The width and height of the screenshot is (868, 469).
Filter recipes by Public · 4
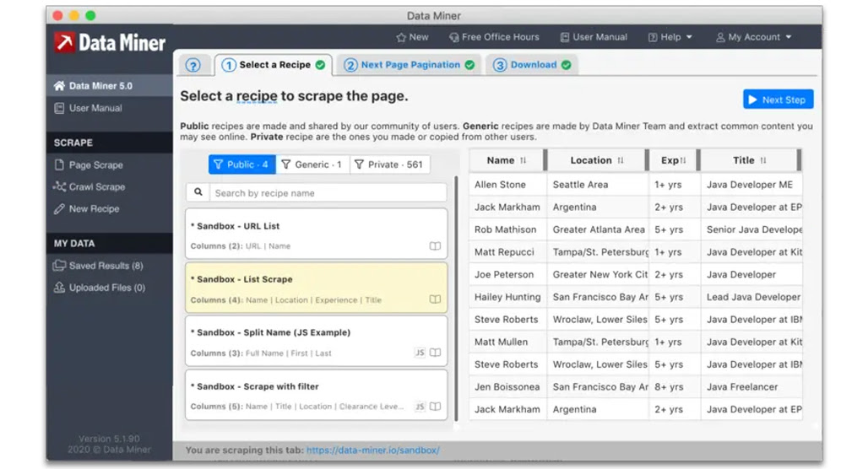coord(242,164)
